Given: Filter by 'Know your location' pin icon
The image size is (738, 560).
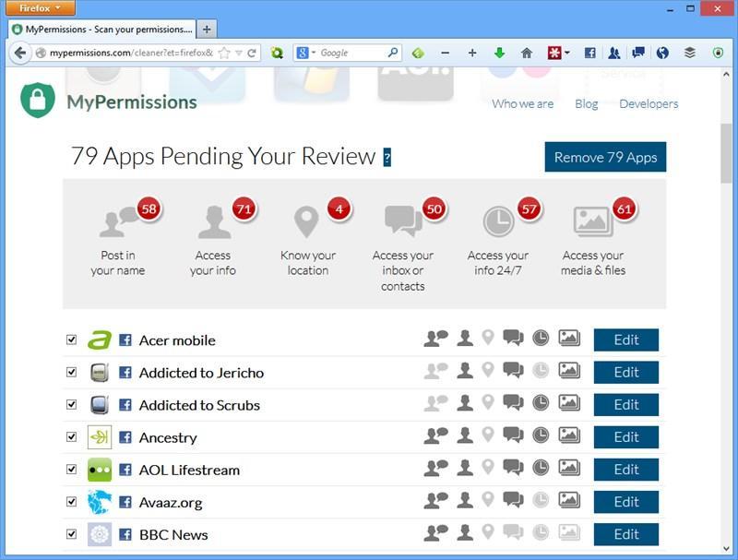Looking at the screenshot, I should (x=306, y=221).
